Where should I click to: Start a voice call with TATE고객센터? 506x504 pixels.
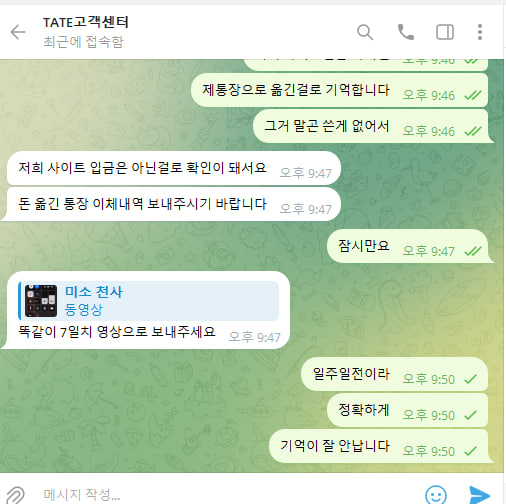(x=406, y=32)
